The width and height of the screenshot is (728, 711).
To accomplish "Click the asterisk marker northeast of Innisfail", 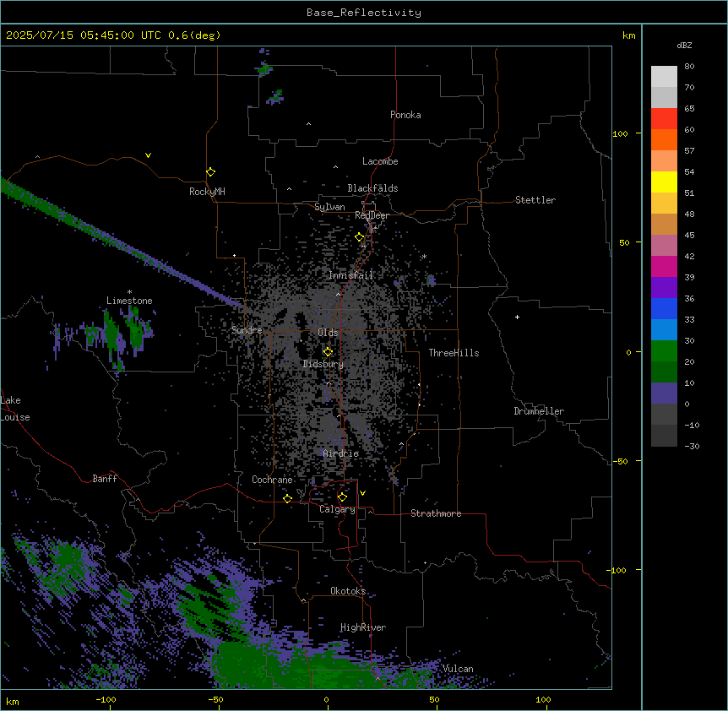I will click(x=424, y=256).
